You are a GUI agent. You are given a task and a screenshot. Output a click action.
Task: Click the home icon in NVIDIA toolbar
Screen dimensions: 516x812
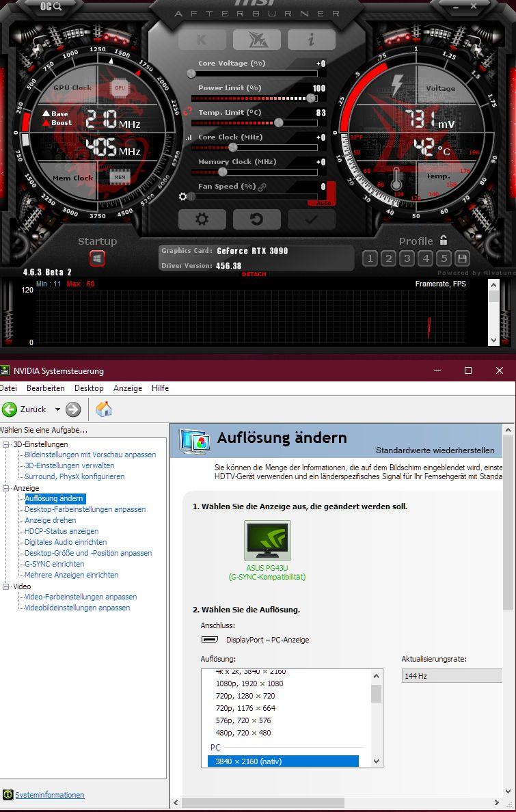pos(104,409)
